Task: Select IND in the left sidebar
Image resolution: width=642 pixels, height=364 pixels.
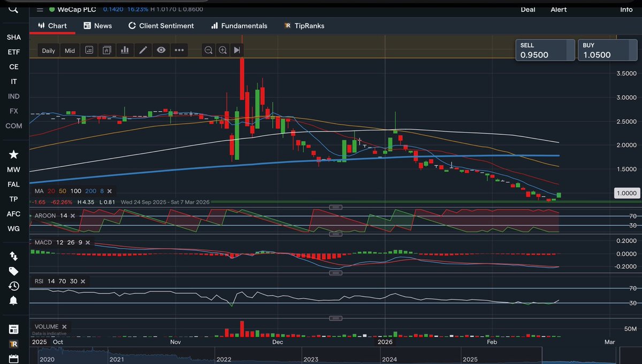Action: (14, 96)
